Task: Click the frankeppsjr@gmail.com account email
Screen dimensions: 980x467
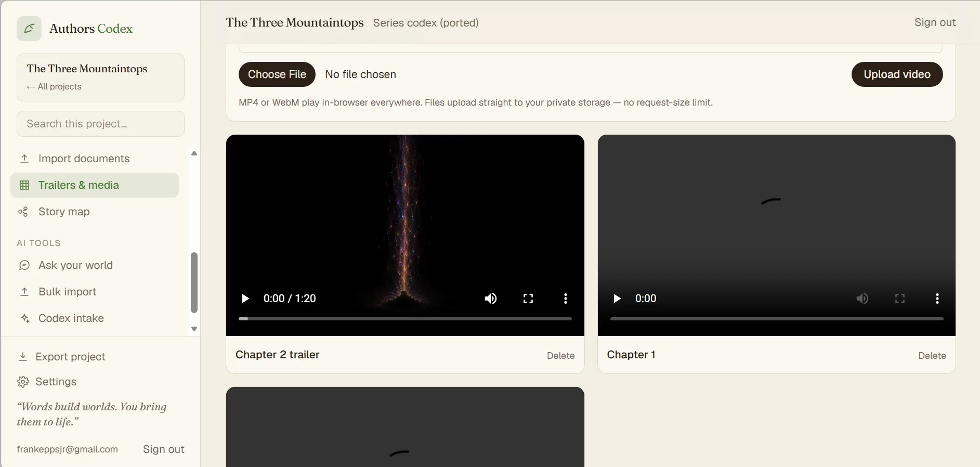Action: pyautogui.click(x=68, y=449)
